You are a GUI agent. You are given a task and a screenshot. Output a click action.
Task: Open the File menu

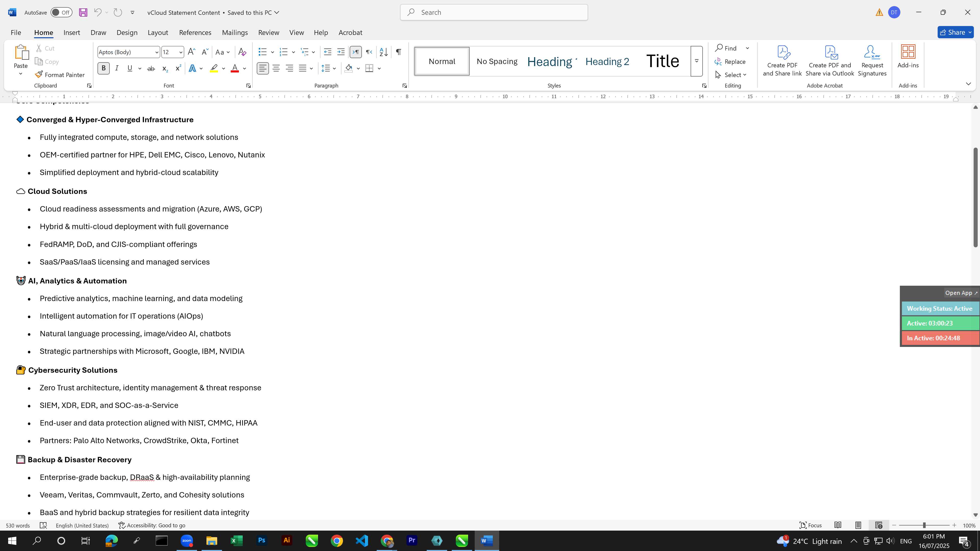16,33
